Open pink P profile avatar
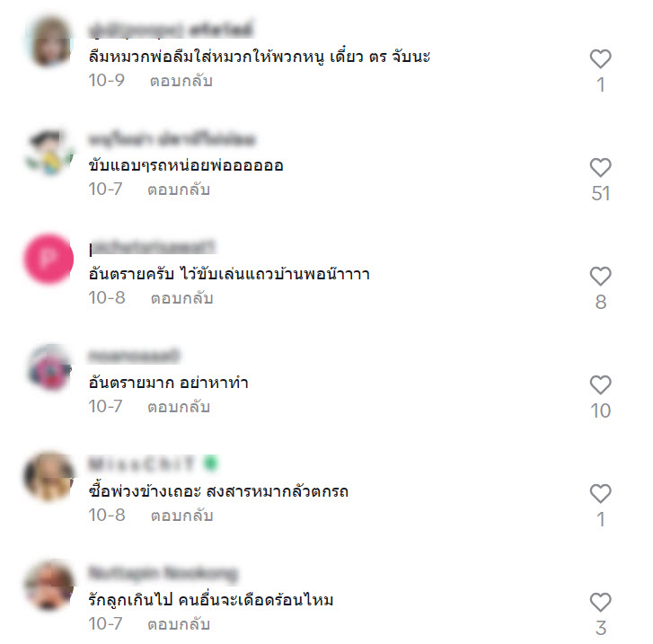The image size is (653, 644). 49,259
